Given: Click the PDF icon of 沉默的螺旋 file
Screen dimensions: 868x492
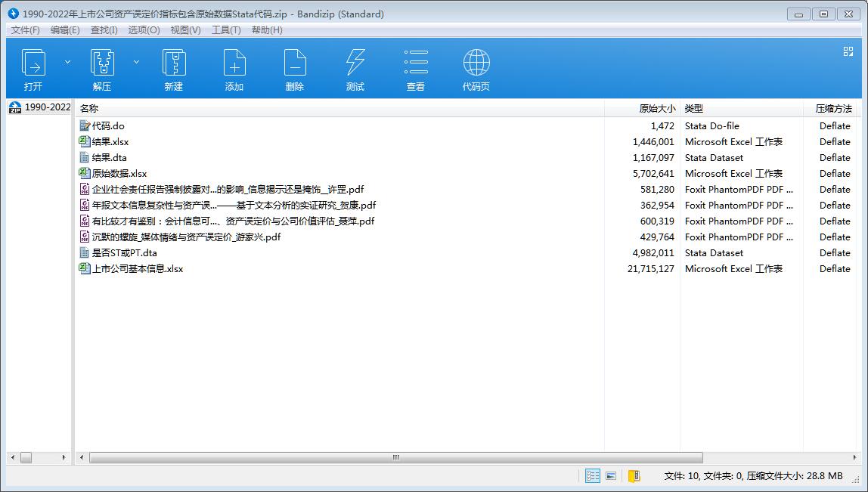Looking at the screenshot, I should 85,237.
